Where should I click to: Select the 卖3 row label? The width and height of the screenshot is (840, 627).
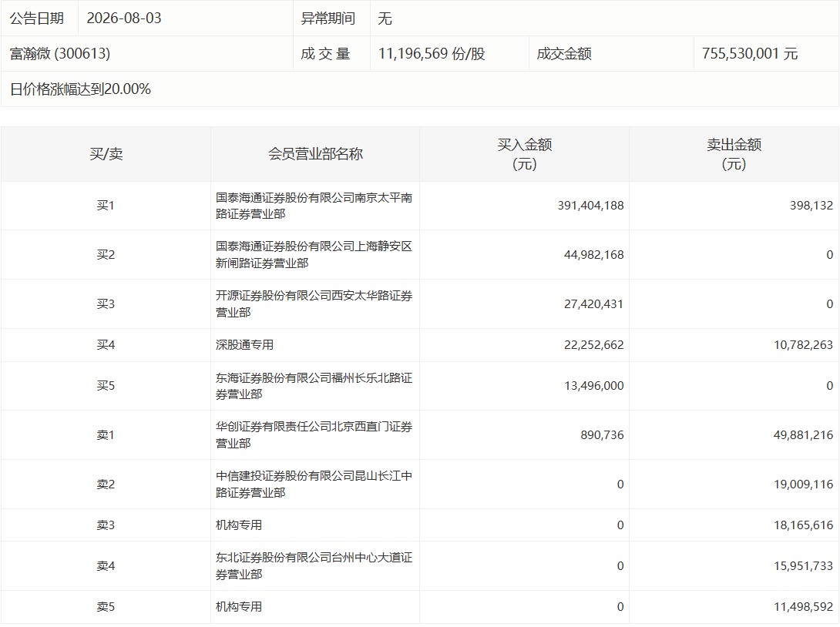coord(106,525)
